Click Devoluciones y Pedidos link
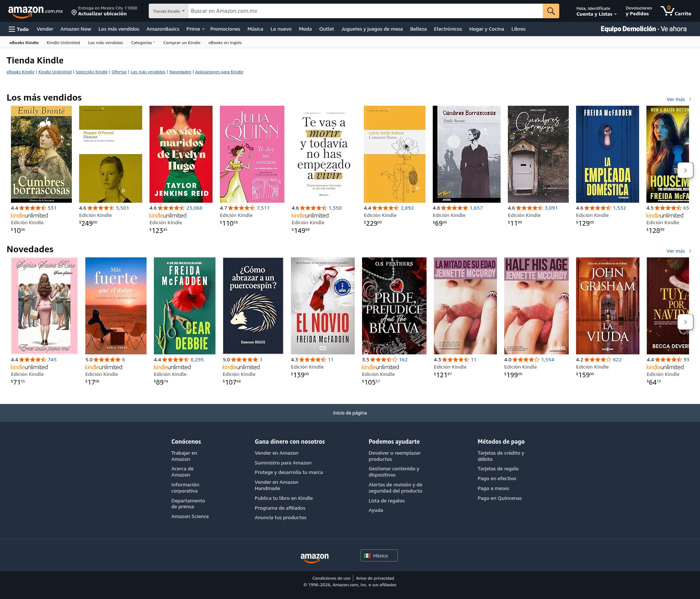Image resolution: width=700 pixels, height=599 pixels. (638, 11)
